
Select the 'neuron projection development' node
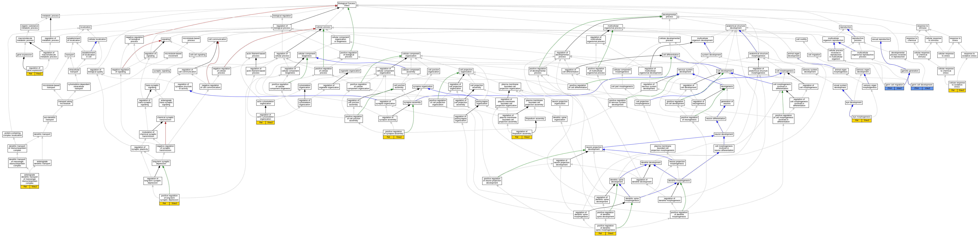[594, 148]
